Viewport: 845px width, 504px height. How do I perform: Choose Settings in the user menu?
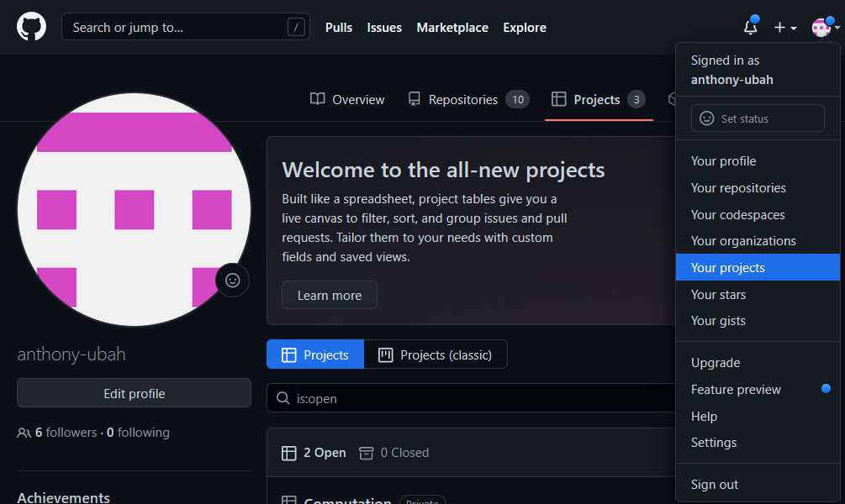click(x=714, y=443)
